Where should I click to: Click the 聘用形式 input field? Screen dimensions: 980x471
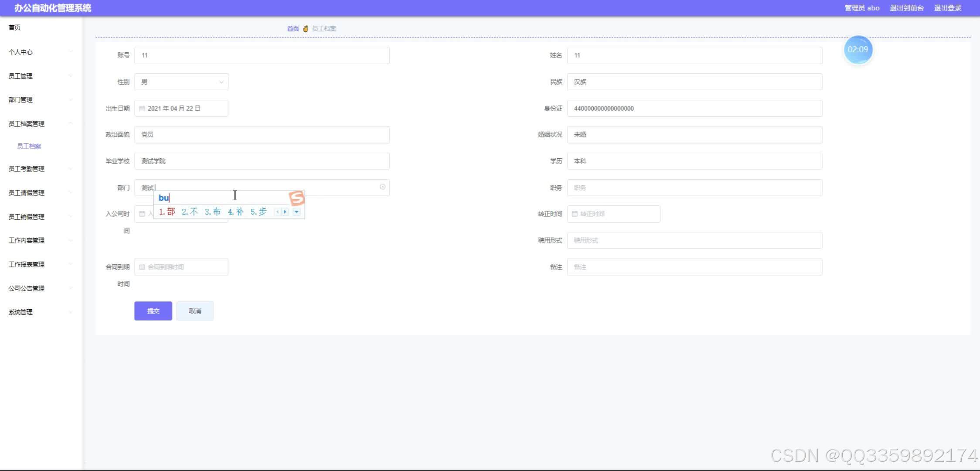(695, 241)
